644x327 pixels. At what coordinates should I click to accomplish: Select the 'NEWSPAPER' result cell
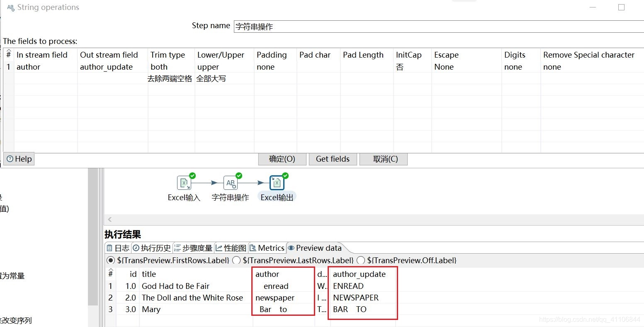364,298
